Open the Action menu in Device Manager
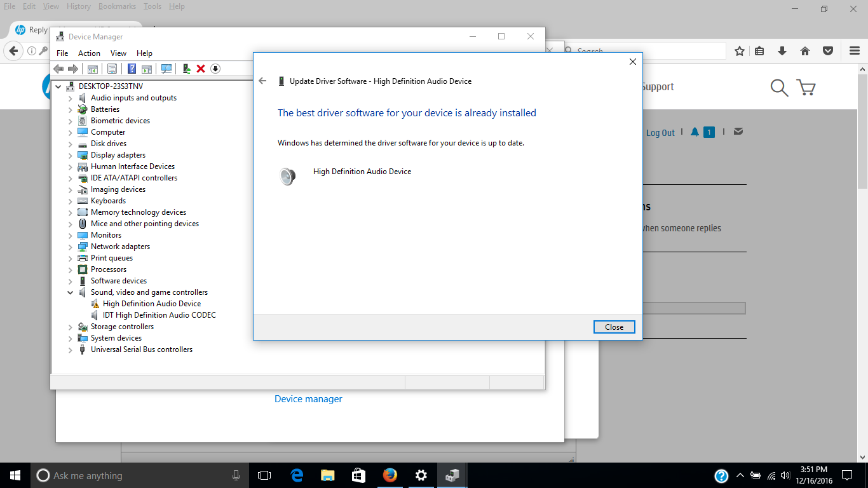Screen dimensions: 868x488 pos(89,53)
